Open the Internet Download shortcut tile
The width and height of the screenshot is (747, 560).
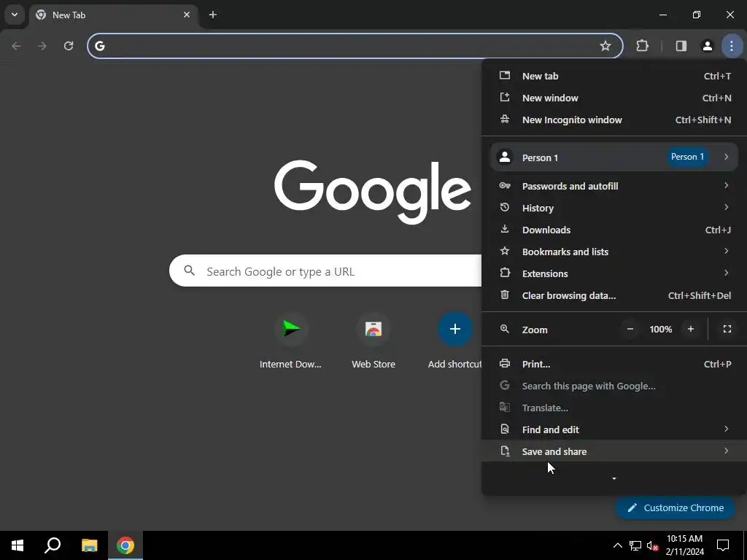290,341
